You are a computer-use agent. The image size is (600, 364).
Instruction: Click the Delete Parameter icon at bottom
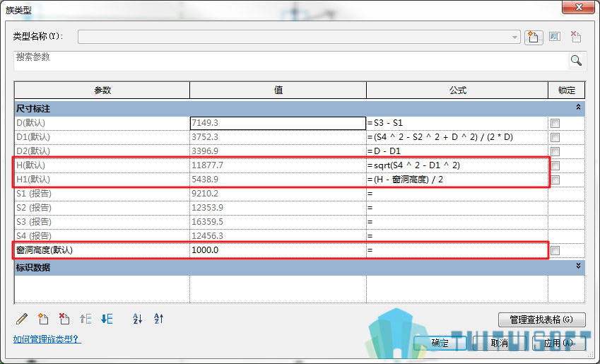pyautogui.click(x=64, y=319)
